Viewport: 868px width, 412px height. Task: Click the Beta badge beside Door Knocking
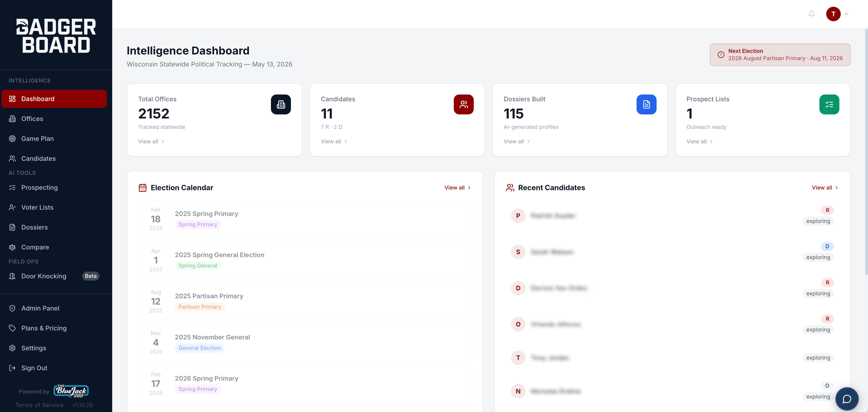pos(91,276)
